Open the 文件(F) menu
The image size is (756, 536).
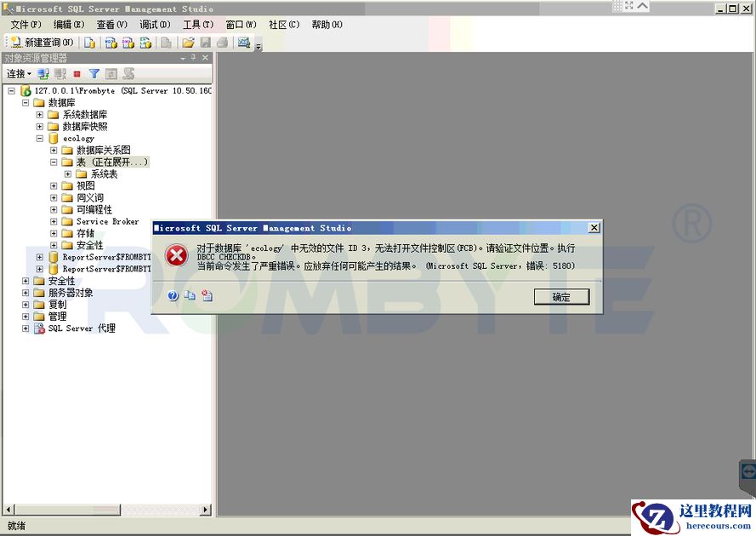click(x=26, y=25)
